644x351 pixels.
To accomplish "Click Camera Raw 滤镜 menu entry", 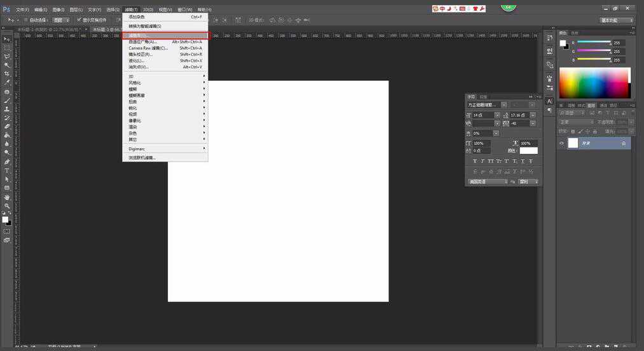I will [148, 48].
